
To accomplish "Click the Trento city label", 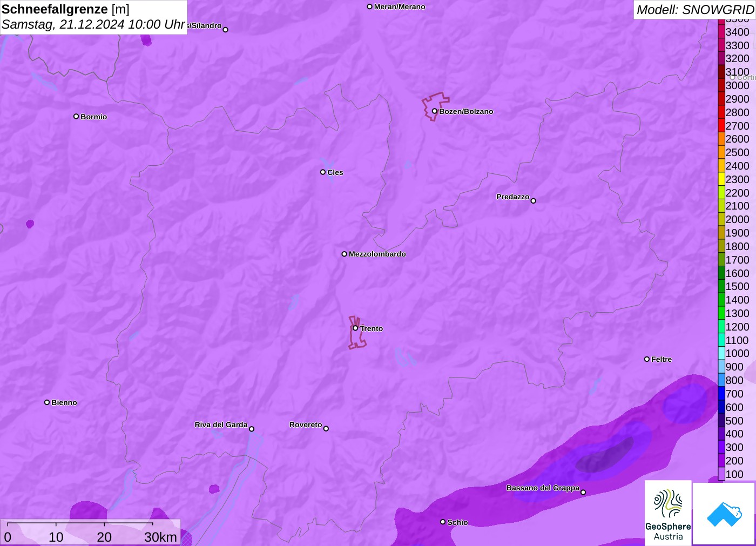I will coord(372,328).
